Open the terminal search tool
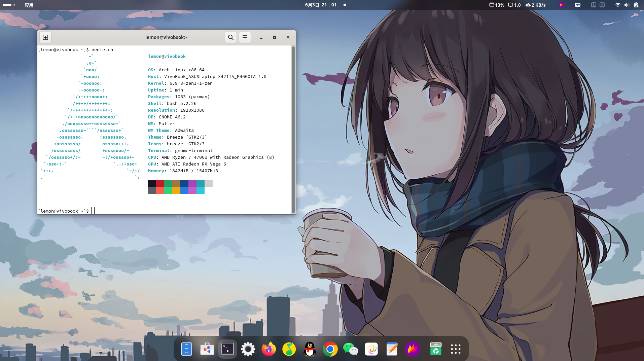The height and width of the screenshot is (361, 644). pos(231,37)
